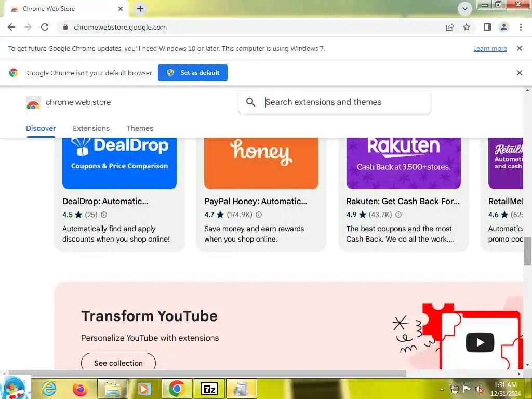The image size is (532, 399).
Task: Open a new browser tab
Action: (140, 9)
